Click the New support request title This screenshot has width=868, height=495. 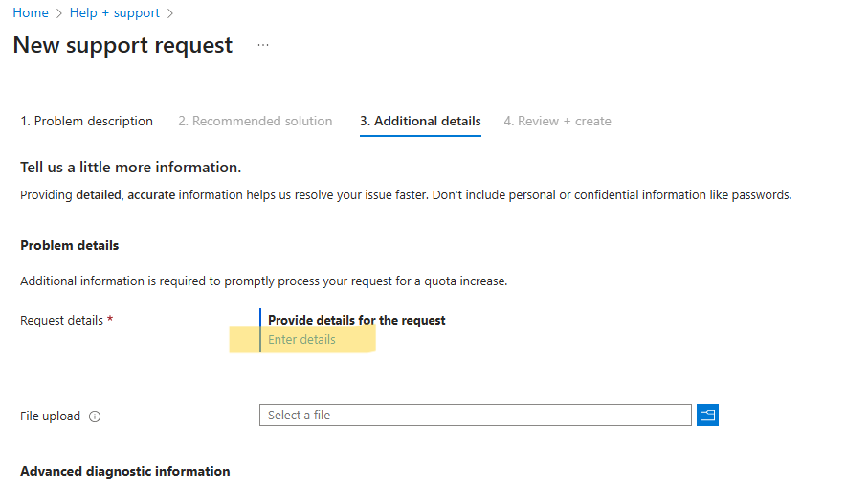122,45
